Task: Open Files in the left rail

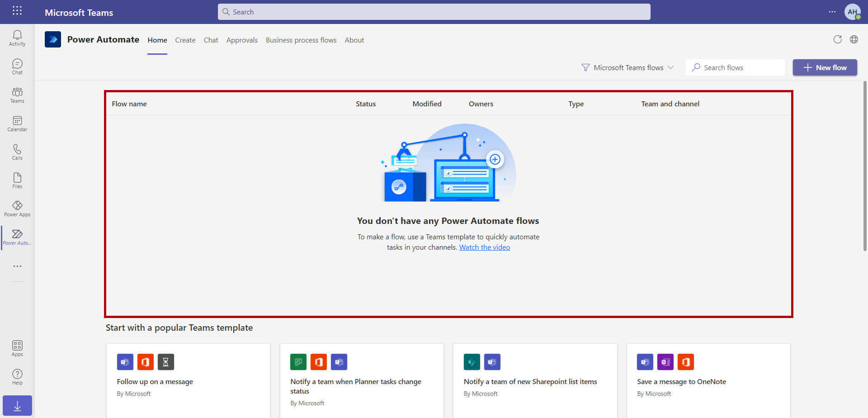Action: tap(17, 180)
